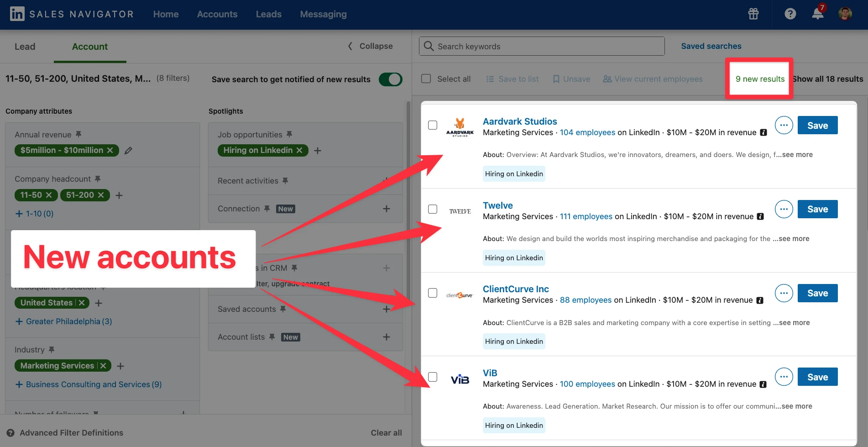The width and height of the screenshot is (868, 447).
Task: Remove the $5million - $10million filter
Action: point(110,150)
